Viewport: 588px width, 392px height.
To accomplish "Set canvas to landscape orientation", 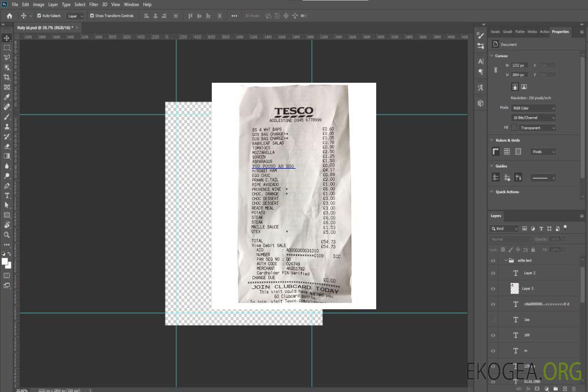I will pos(524,87).
